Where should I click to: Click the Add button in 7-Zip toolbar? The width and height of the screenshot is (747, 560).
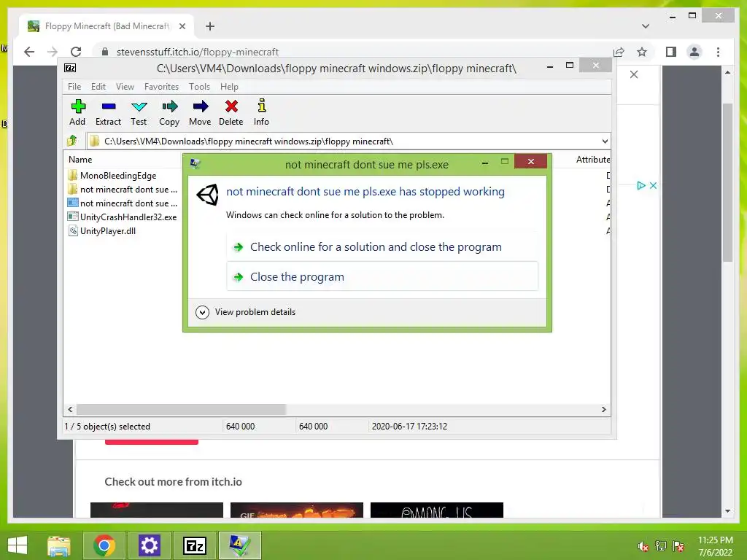[77, 112]
